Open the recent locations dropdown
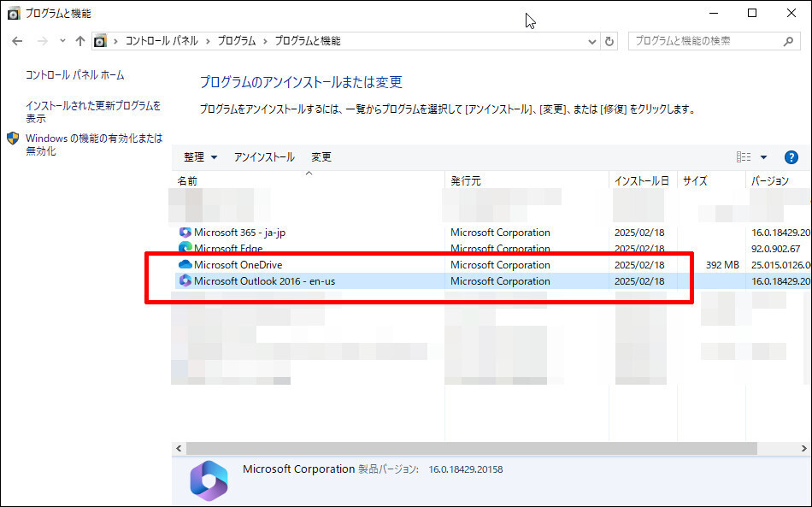 [x=62, y=41]
